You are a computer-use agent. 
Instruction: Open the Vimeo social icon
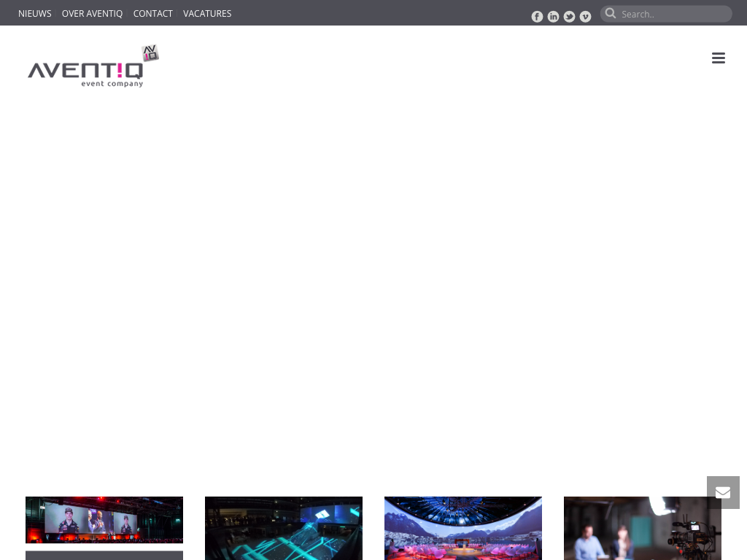(x=585, y=17)
